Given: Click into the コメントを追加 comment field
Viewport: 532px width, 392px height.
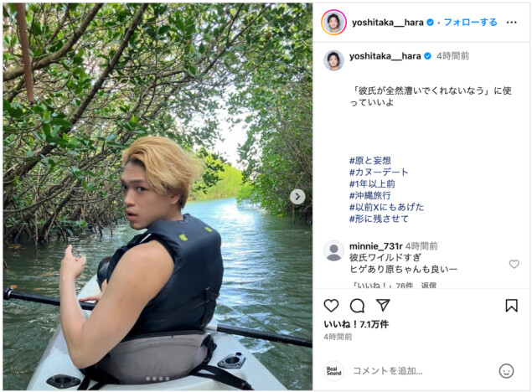Looking at the screenshot, I should (421, 371).
